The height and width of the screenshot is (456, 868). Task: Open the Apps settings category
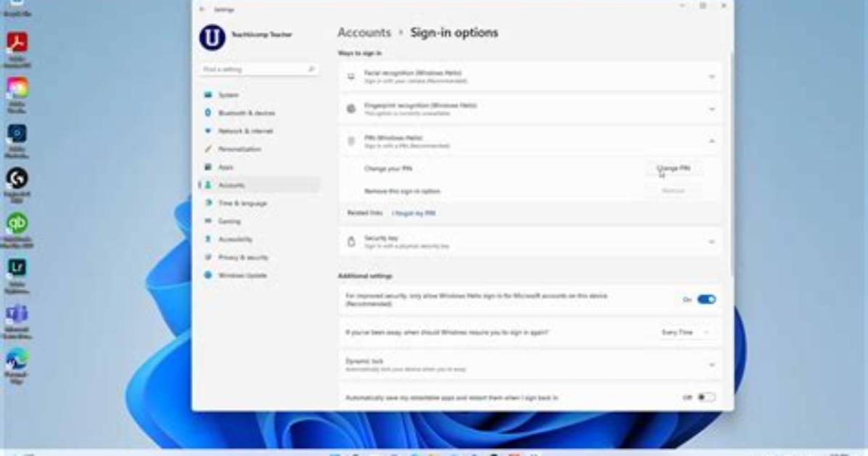(x=259, y=167)
